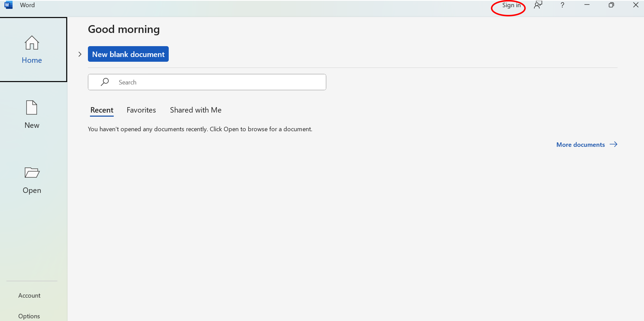Click Sign in at the top
This screenshot has width=644, height=321.
tap(511, 5)
